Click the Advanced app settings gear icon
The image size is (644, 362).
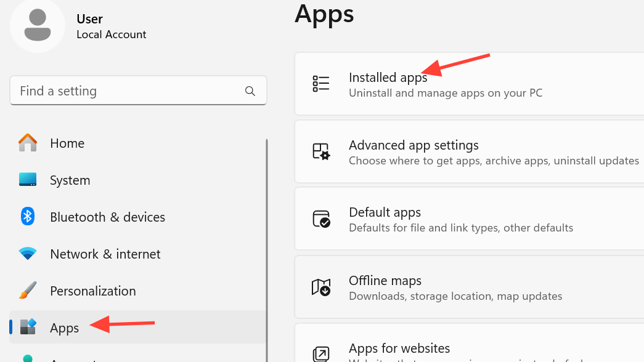click(321, 151)
